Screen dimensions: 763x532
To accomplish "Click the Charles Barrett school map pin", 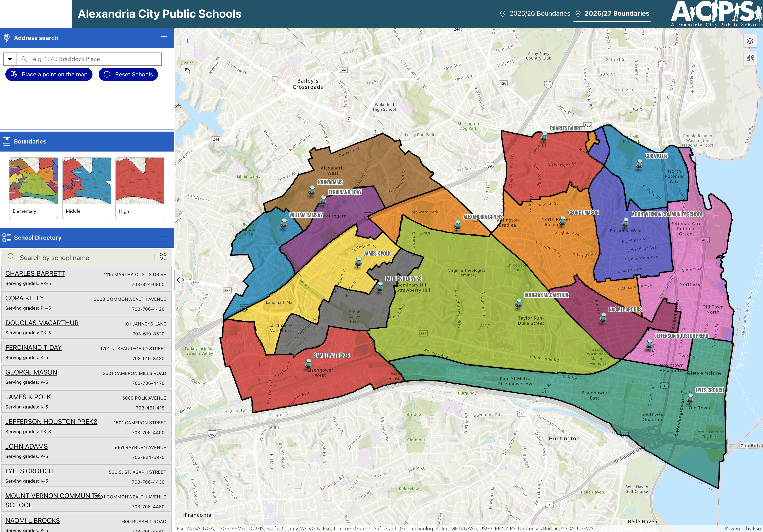I will click(x=544, y=136).
